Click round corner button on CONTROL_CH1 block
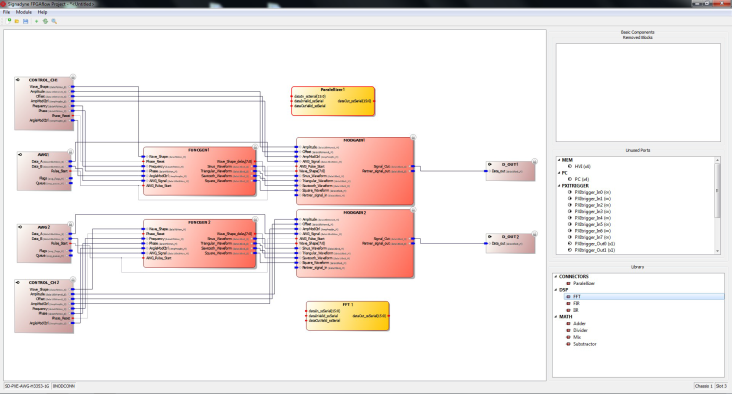 tap(73, 77)
